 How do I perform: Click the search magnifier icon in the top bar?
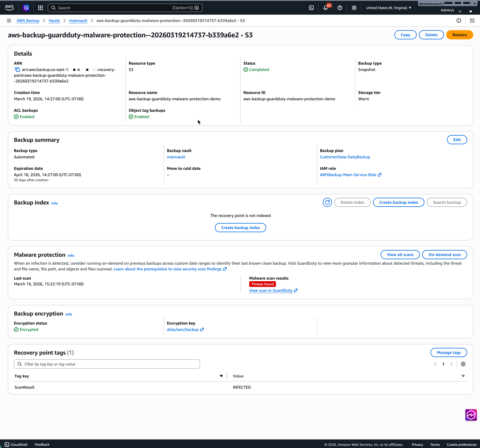pos(53,8)
